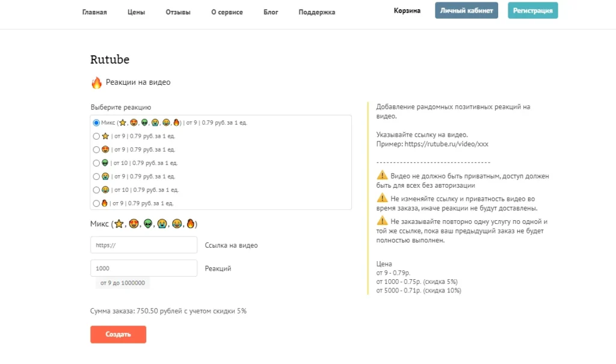Go to the Цены page
Screen dimensions: 616x364
[136, 12]
